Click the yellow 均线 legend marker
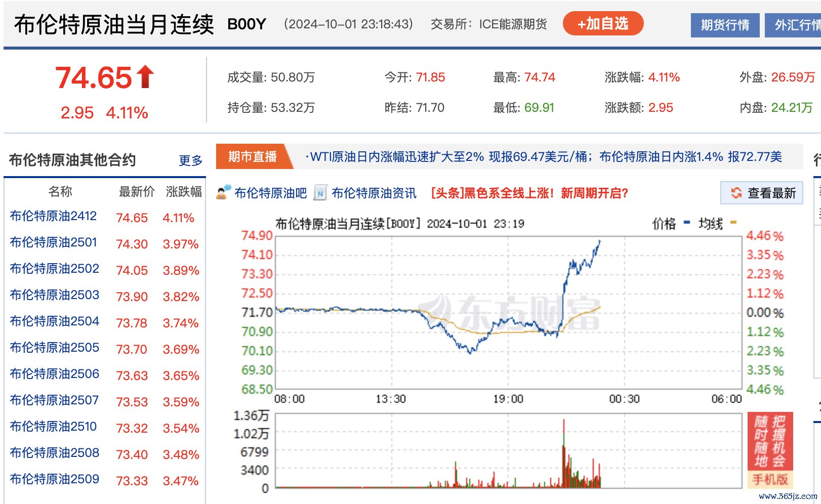The image size is (821, 504). coord(733,222)
